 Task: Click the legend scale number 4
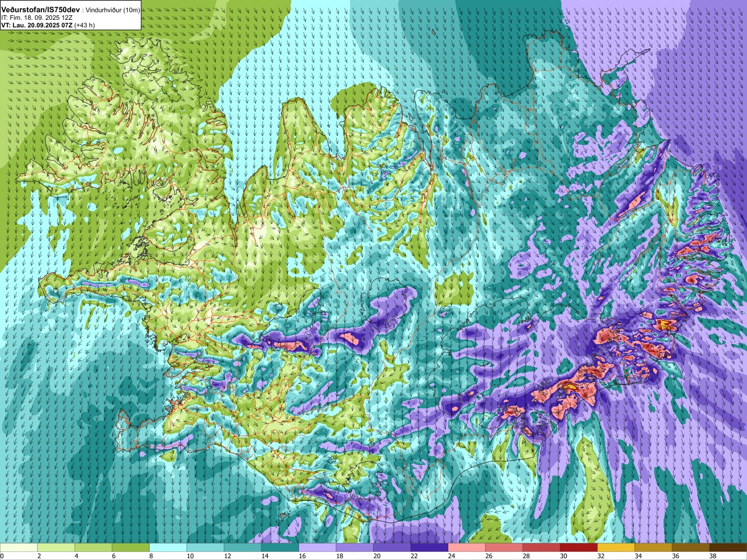(x=76, y=556)
